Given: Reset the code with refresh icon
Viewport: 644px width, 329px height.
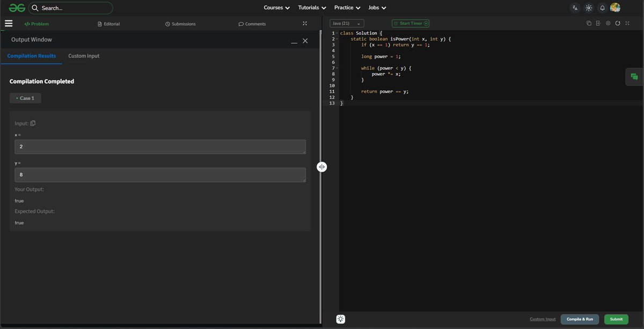Looking at the screenshot, I should click(x=618, y=23).
